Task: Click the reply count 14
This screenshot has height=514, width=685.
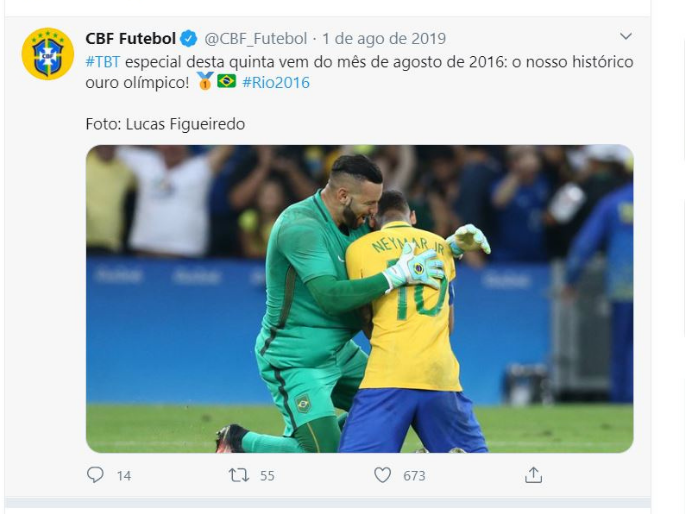Action: (x=124, y=476)
